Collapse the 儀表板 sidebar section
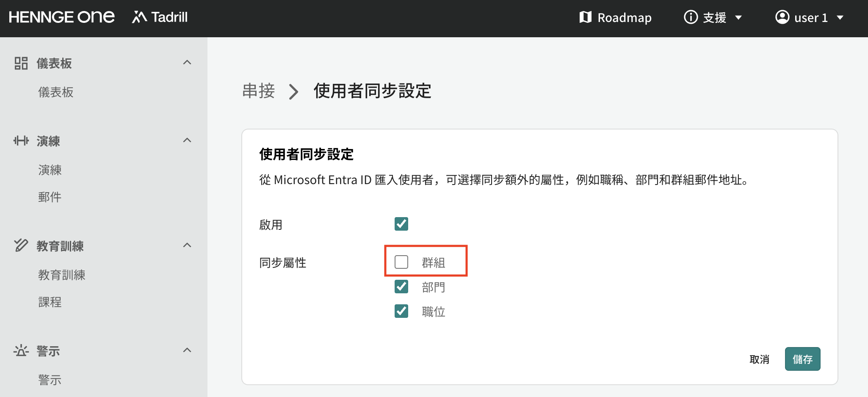The height and width of the screenshot is (397, 868). click(187, 63)
